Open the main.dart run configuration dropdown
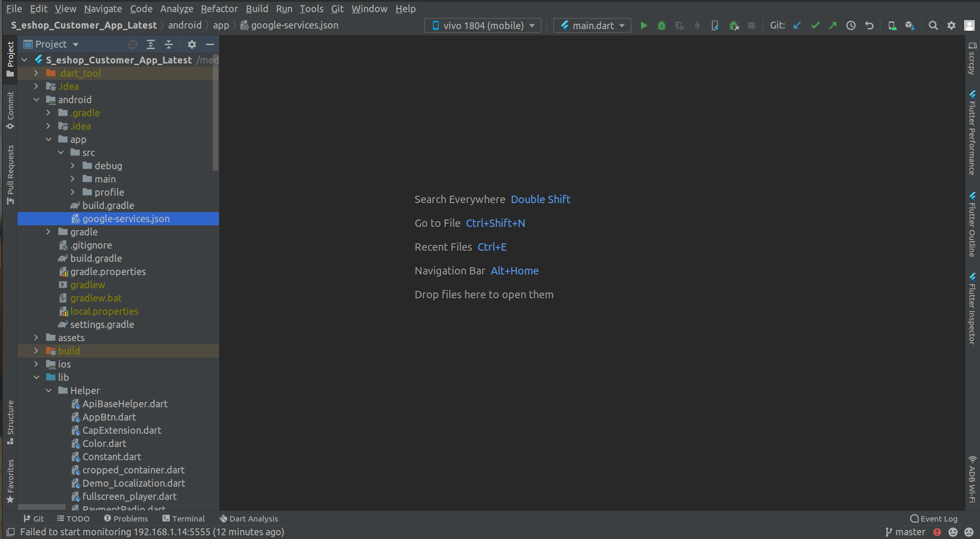 592,25
